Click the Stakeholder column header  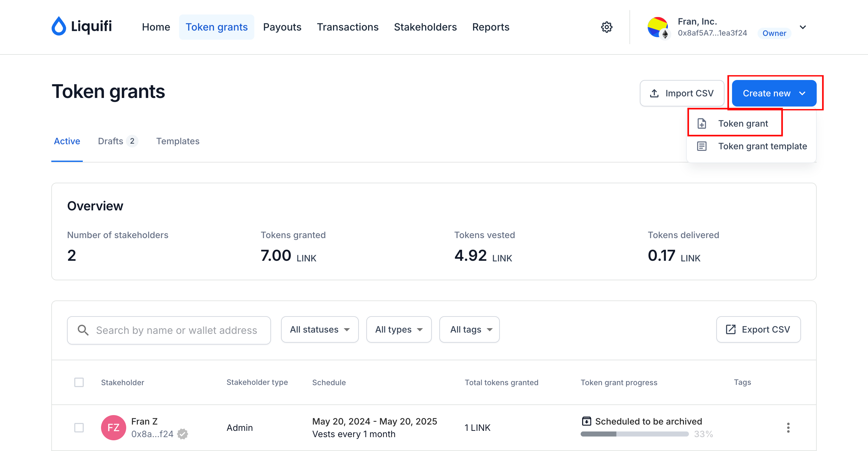(123, 382)
